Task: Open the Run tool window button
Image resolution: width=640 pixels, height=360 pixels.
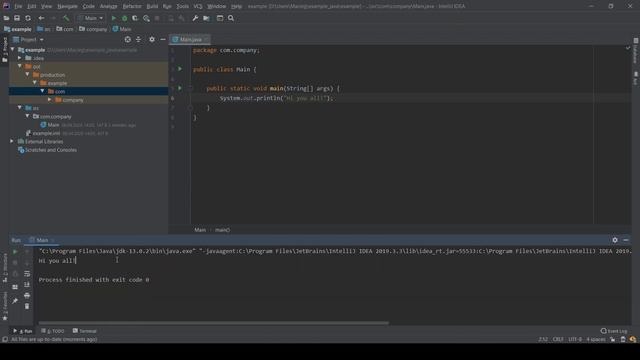Action: coord(23,331)
